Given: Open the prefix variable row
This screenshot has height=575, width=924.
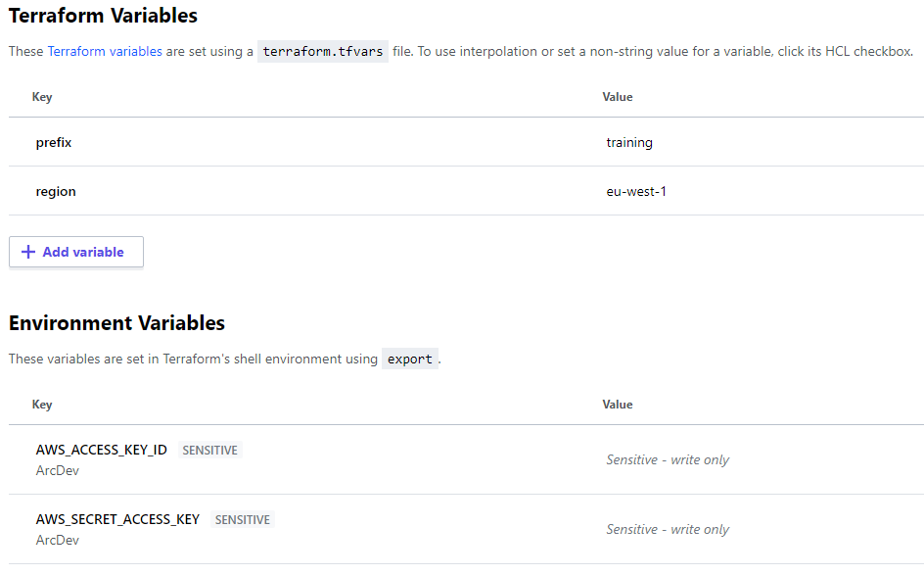Looking at the screenshot, I should pos(53,142).
